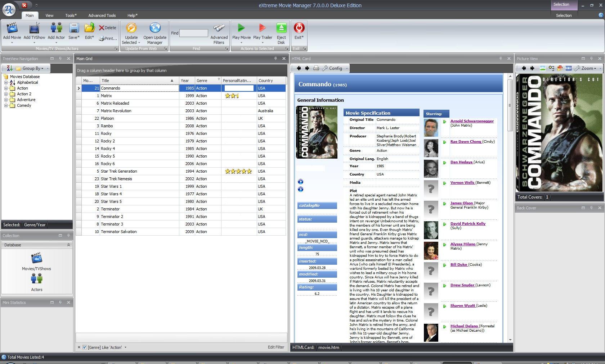Click the red Play Trailer icon

coord(263,28)
